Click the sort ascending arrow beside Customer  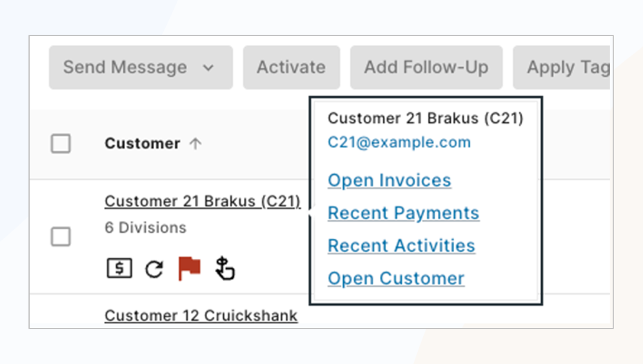click(x=195, y=144)
